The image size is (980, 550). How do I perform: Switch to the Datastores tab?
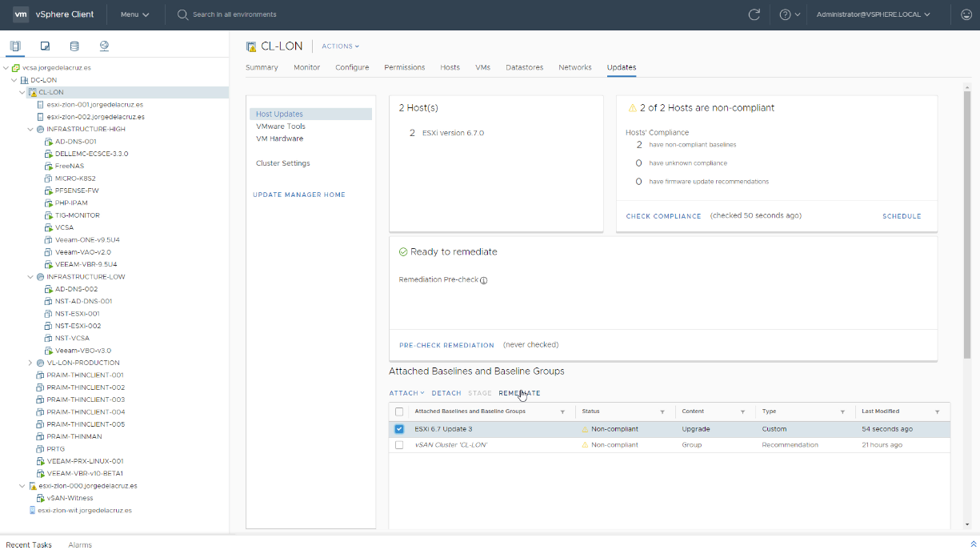pos(525,67)
